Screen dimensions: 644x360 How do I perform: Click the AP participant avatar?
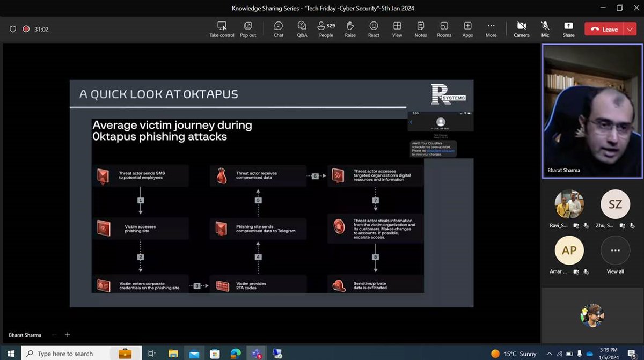[x=569, y=250]
